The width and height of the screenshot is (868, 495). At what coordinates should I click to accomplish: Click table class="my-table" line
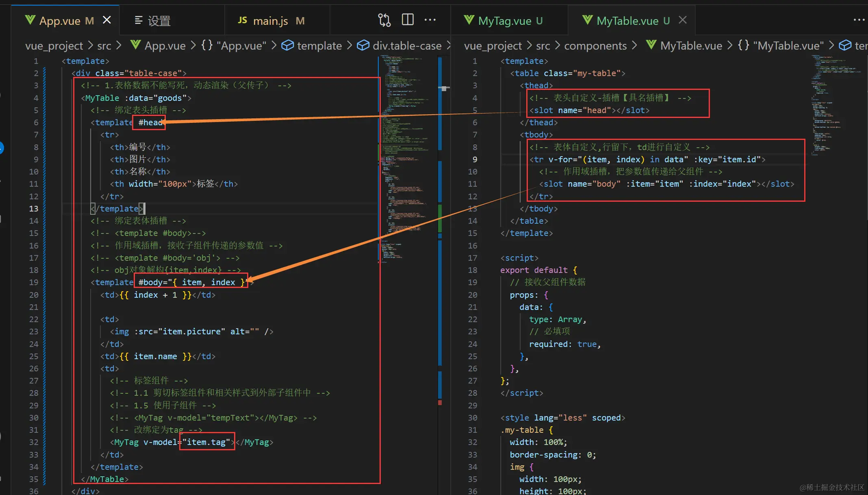point(568,73)
